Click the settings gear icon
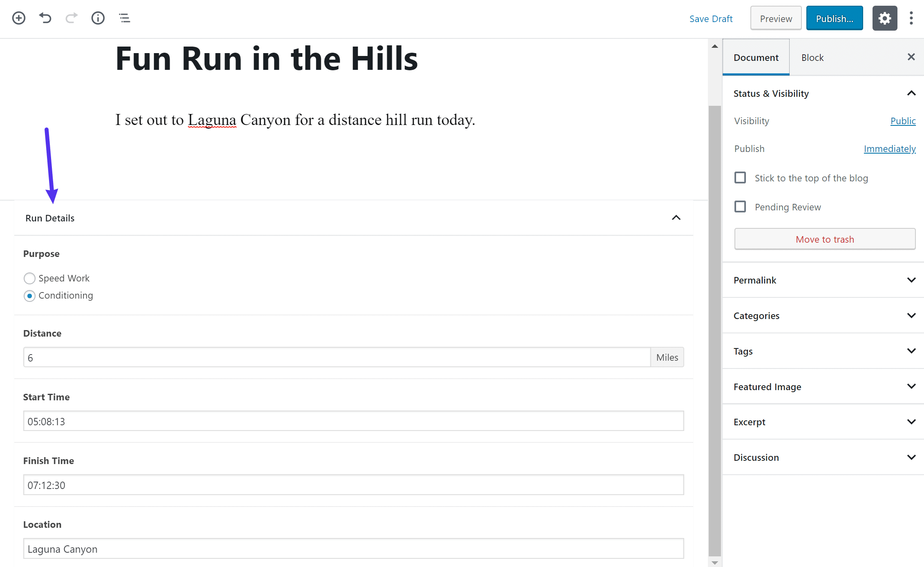This screenshot has height=567, width=924. [x=884, y=18]
